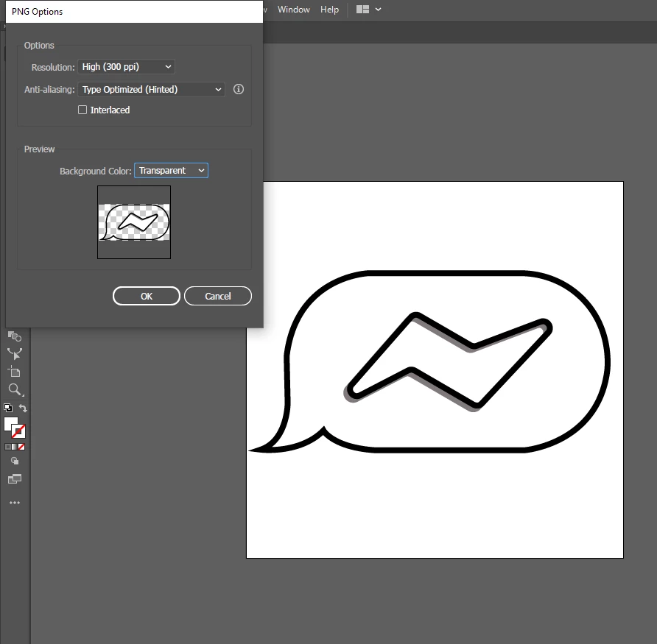Click the lightning bolt shape on artboard
Viewport: 657px width, 644px height.
(x=449, y=360)
